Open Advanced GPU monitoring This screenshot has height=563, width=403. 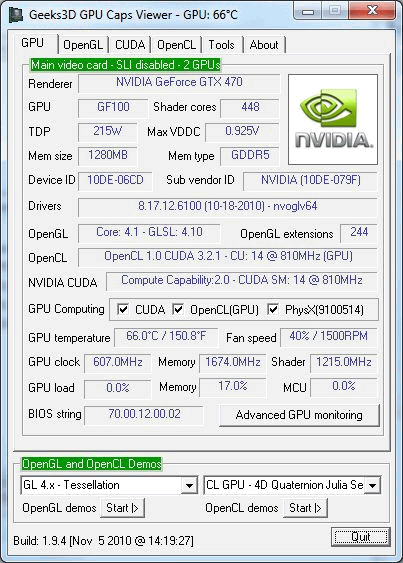299,415
